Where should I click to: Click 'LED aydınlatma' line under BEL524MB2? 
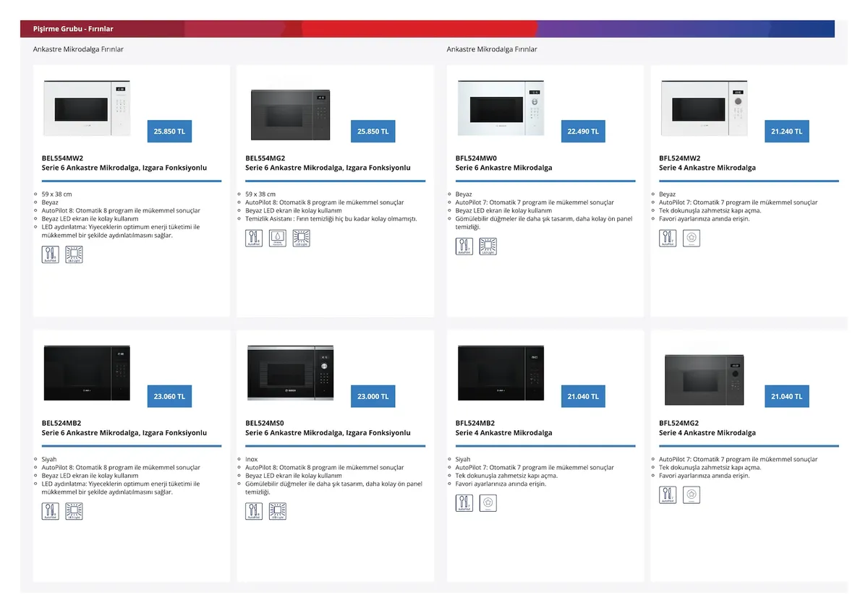tap(121, 488)
